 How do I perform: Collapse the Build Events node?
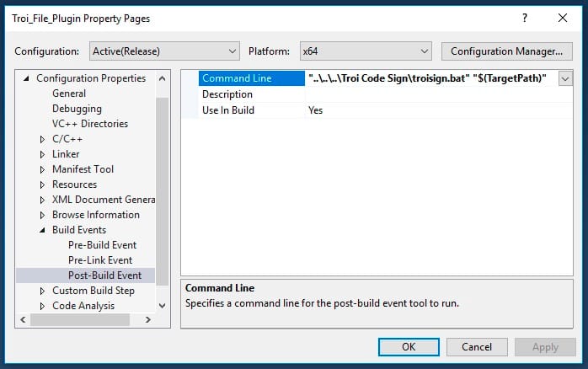click(x=43, y=230)
